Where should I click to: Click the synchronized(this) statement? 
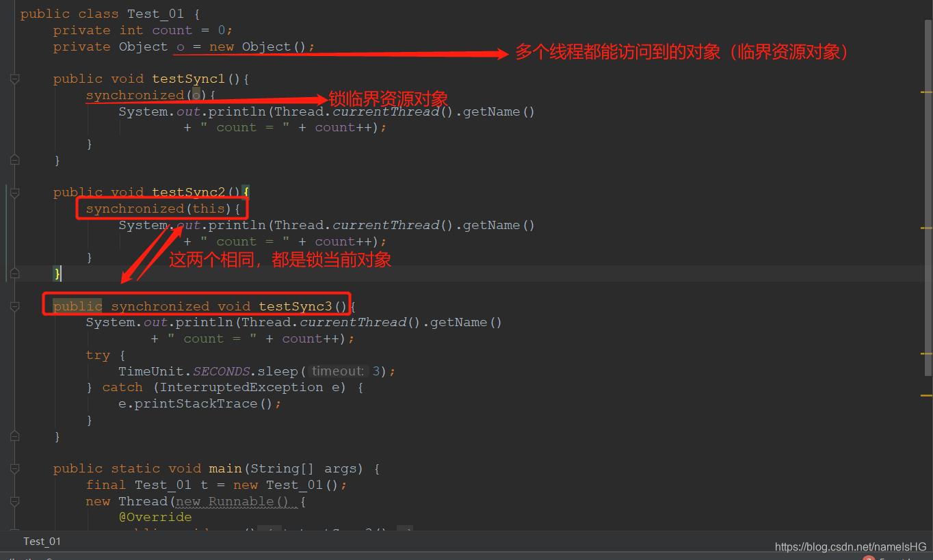coord(163,209)
